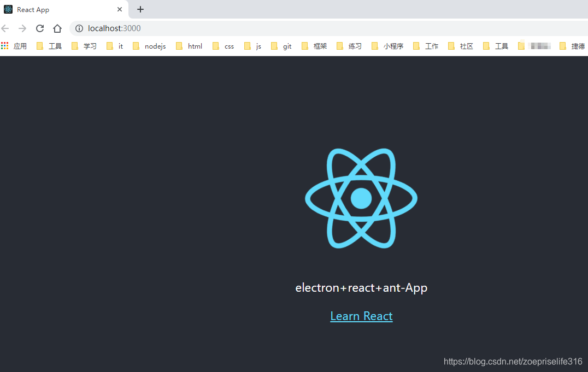
Task: Click the Learn React link
Action: point(362,316)
